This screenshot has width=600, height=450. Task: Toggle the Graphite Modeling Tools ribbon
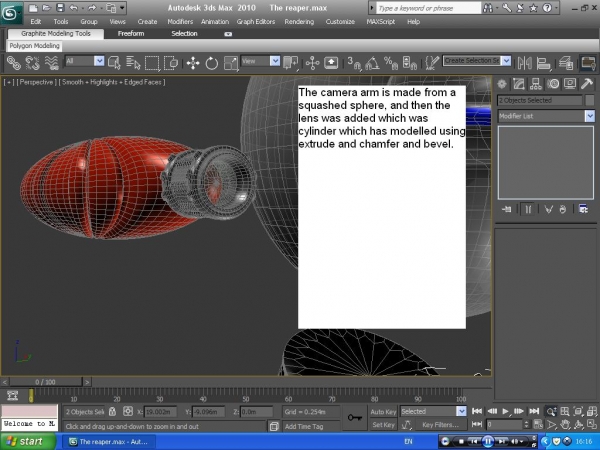click(x=588, y=63)
